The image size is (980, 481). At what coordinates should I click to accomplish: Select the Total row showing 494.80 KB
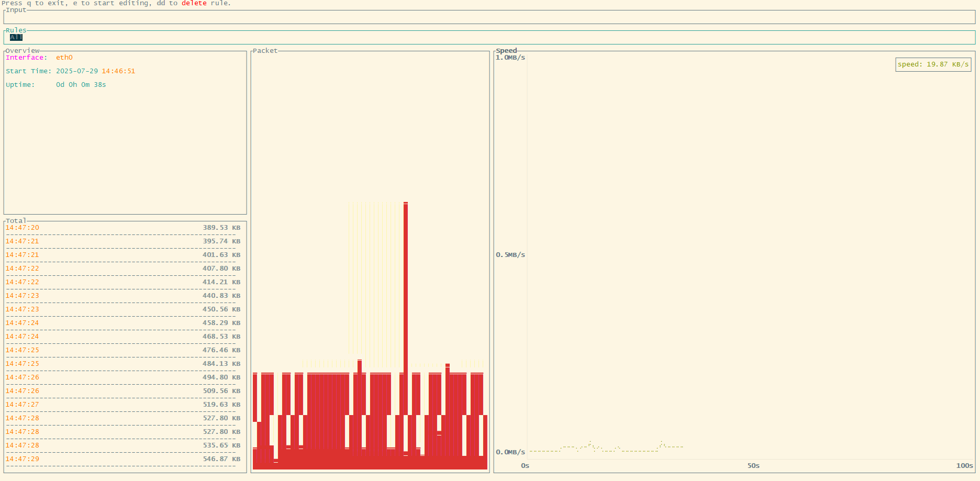tap(123, 377)
